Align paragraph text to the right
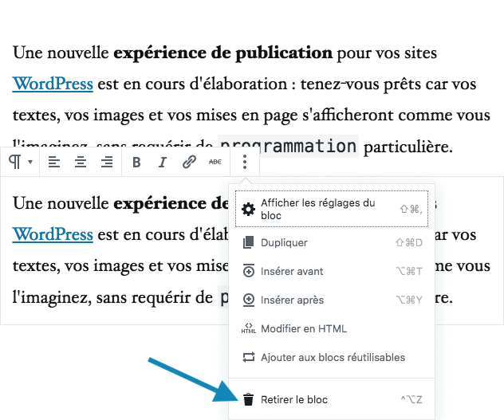Image resolution: width=504 pixels, height=420 pixels. (107, 163)
